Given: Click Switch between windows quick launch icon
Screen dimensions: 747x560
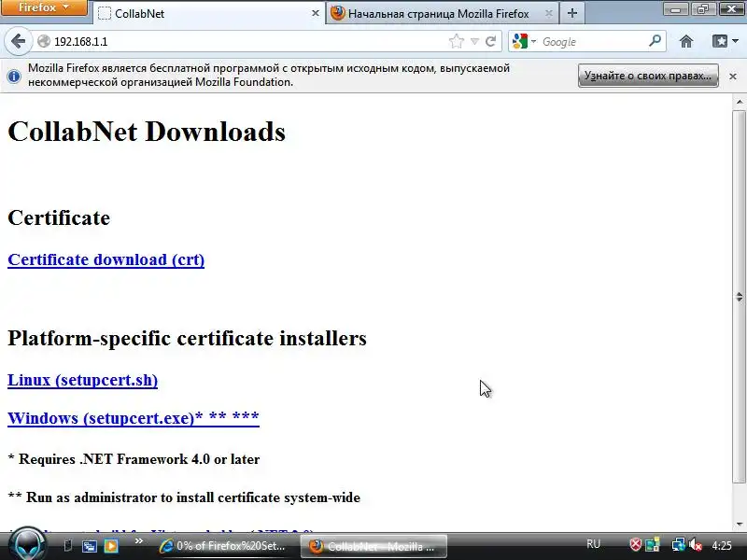Looking at the screenshot, I should (x=89, y=546).
